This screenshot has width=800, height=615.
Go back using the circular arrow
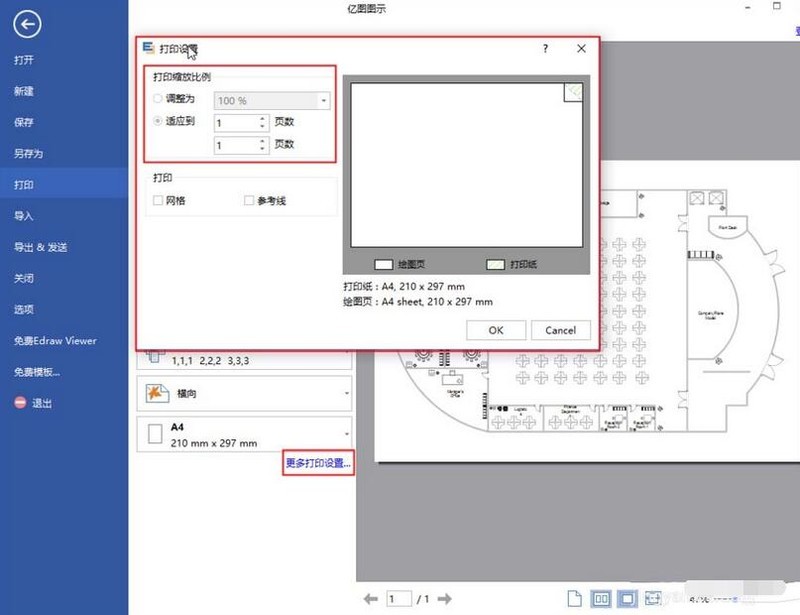coord(27,23)
